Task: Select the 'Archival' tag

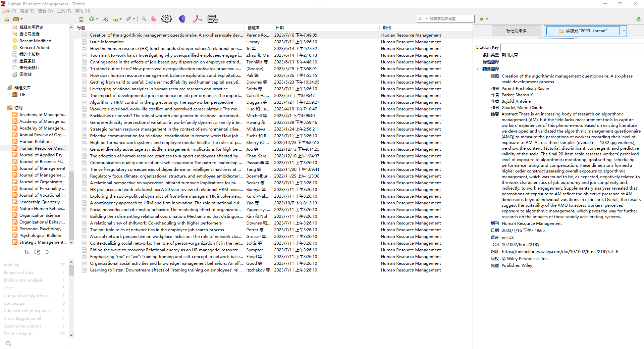Action: [x=11, y=265]
